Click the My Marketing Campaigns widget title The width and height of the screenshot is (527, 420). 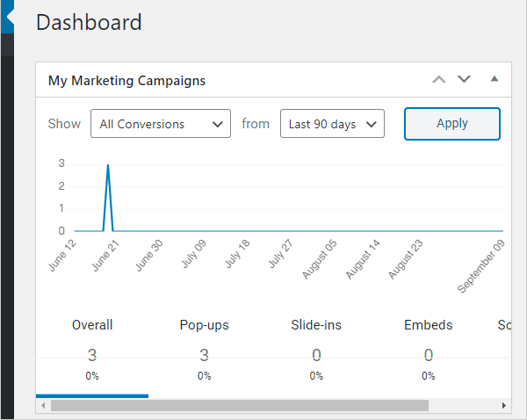pos(126,81)
